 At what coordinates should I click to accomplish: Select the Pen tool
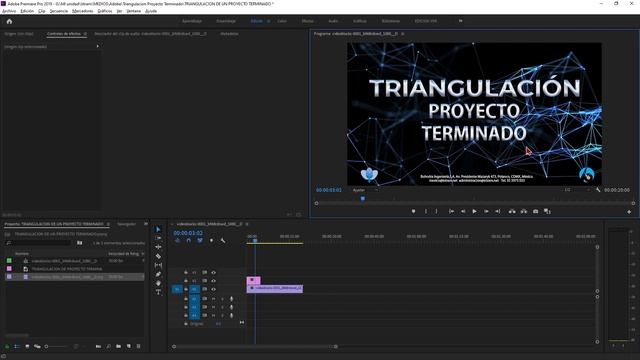(158, 274)
